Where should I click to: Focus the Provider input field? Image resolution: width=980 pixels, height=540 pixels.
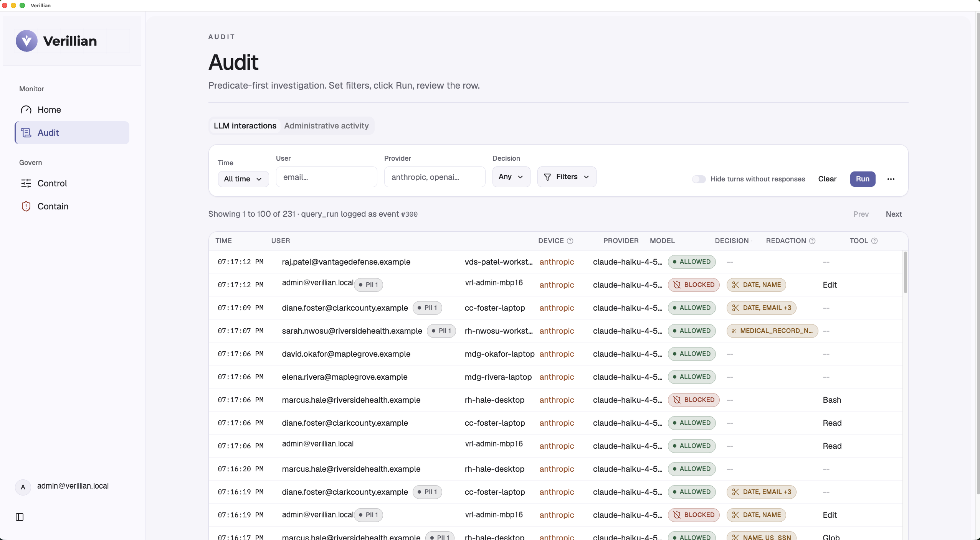coord(435,177)
